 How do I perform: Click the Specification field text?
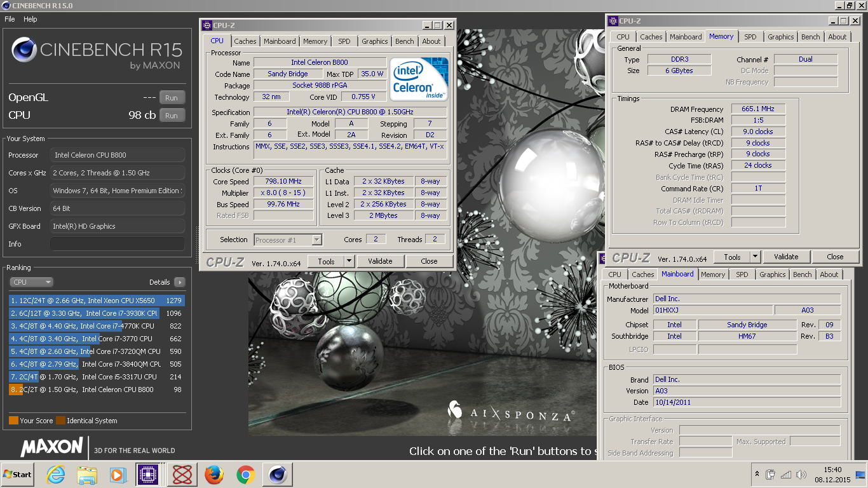click(x=350, y=112)
